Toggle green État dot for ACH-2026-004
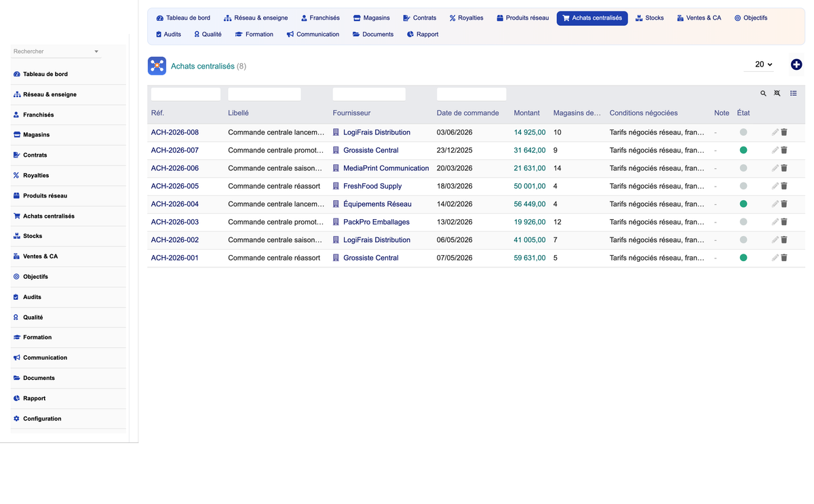 click(x=743, y=204)
